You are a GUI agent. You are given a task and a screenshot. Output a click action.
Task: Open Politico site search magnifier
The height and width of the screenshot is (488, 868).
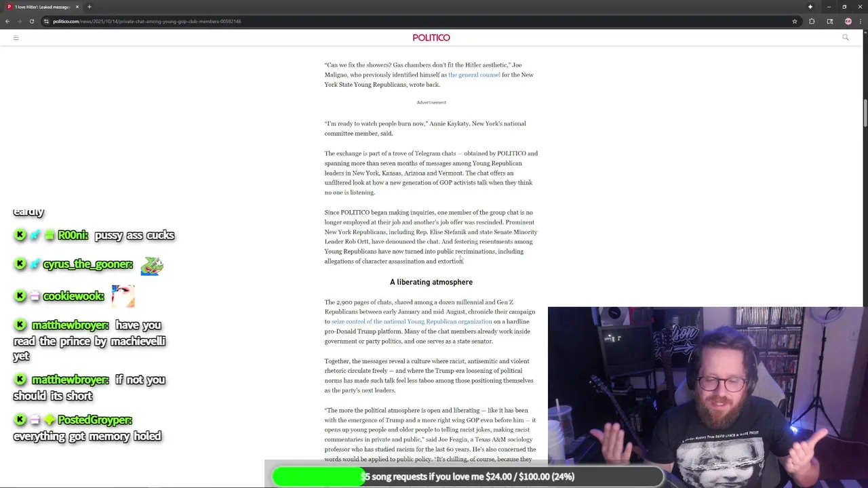pyautogui.click(x=845, y=38)
